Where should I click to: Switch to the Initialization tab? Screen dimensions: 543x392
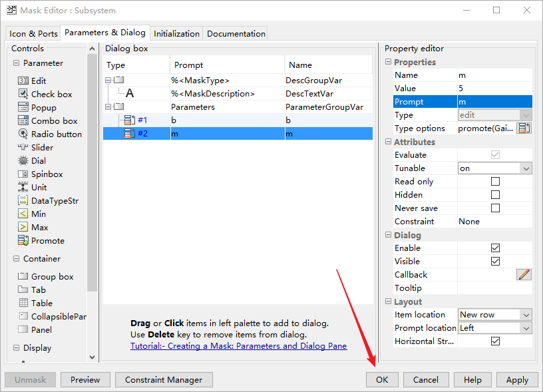coord(176,33)
